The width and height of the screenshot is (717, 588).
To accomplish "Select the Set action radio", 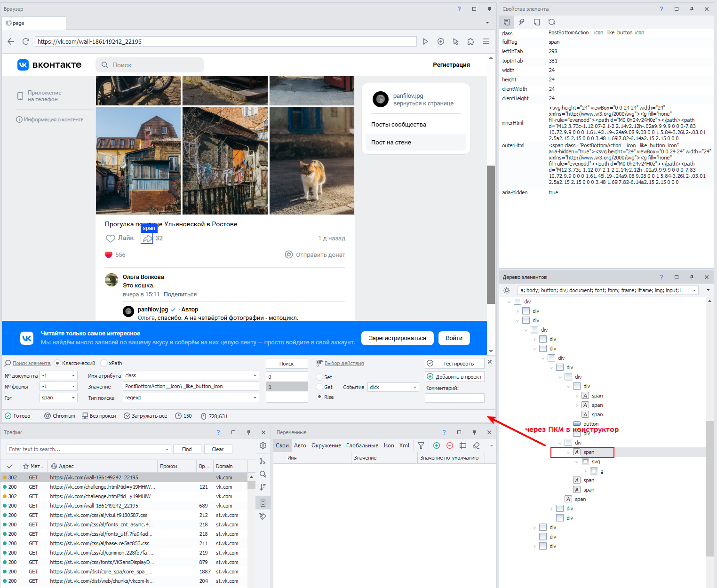I will (319, 377).
